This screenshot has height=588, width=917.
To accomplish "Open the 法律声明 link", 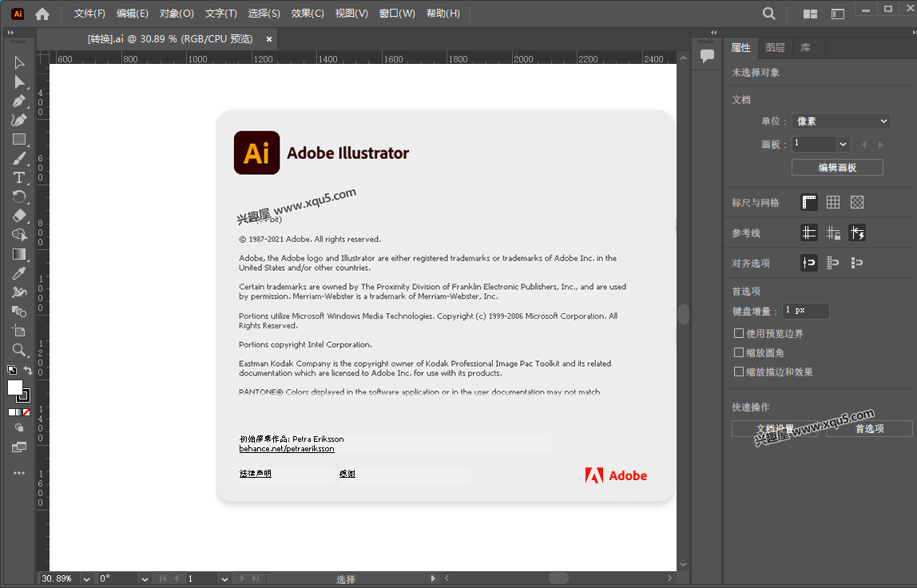I will pyautogui.click(x=254, y=473).
